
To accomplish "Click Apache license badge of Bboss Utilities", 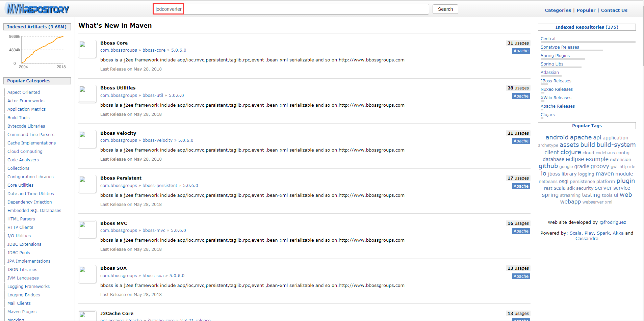I will 521,96.
